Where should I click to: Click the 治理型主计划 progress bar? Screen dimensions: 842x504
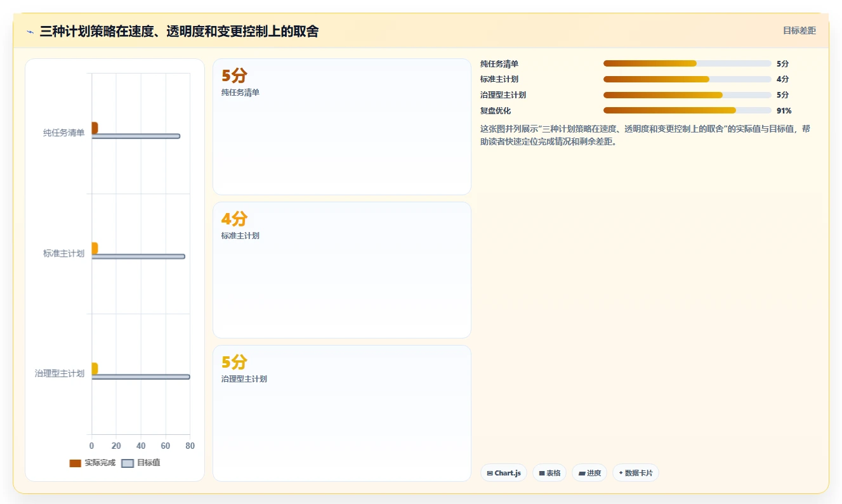pyautogui.click(x=687, y=95)
